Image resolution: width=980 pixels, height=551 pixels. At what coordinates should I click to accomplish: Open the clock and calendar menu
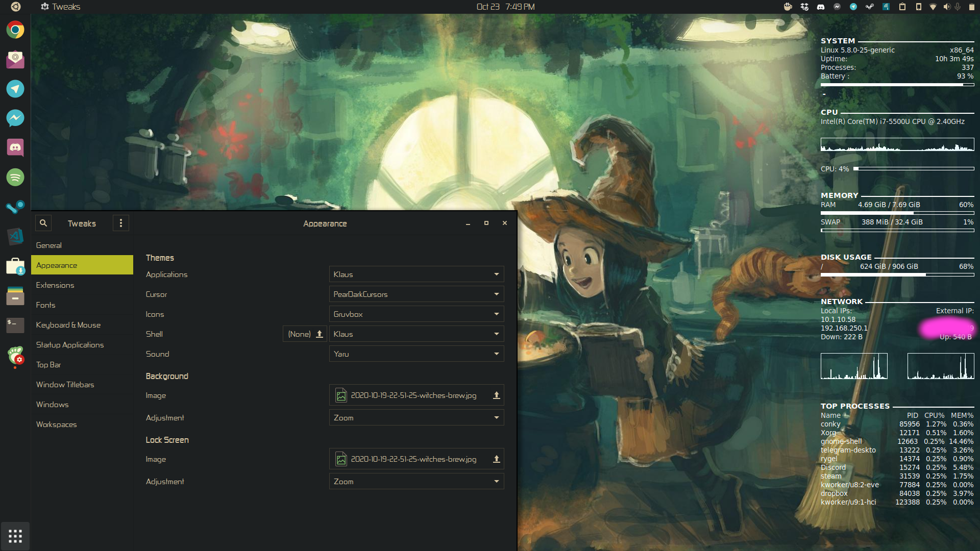[x=505, y=7]
